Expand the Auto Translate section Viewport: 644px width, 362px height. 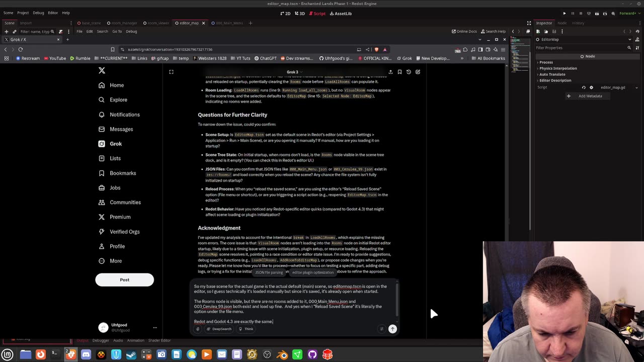click(586, 74)
